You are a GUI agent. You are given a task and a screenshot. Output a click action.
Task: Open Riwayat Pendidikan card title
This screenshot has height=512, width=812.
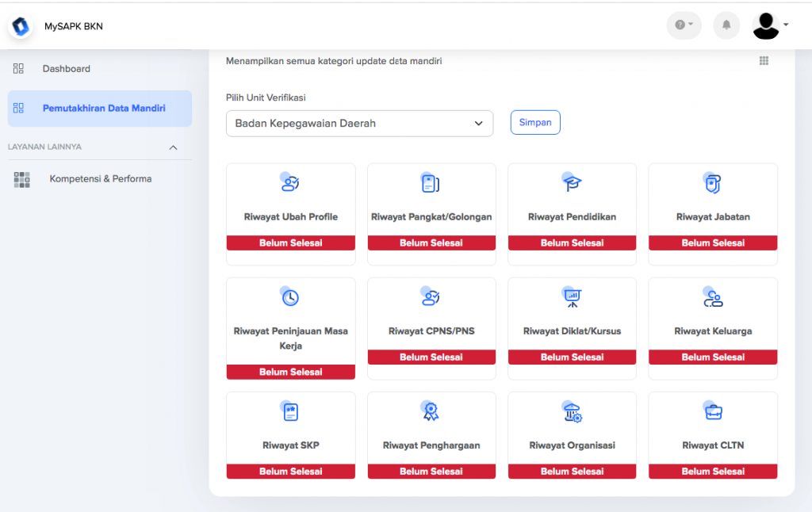click(572, 217)
